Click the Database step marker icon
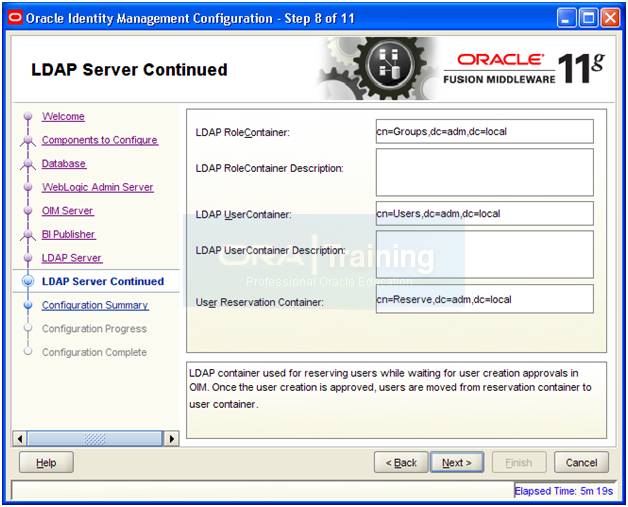 click(28, 164)
